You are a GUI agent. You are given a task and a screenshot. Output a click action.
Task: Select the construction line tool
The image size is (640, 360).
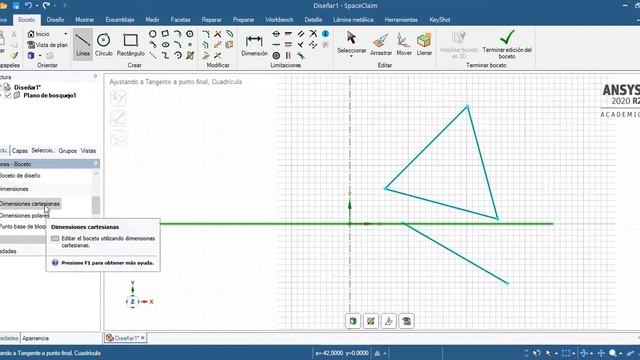click(x=153, y=55)
